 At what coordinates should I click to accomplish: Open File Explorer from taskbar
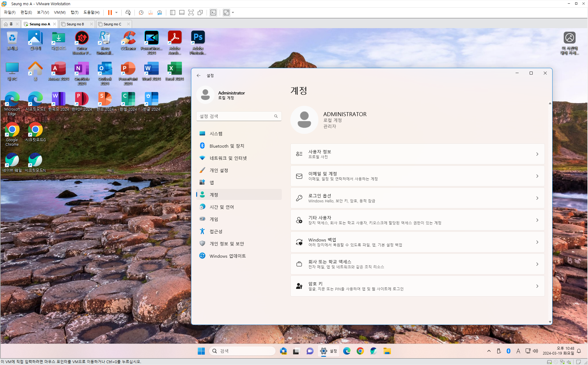click(x=387, y=351)
